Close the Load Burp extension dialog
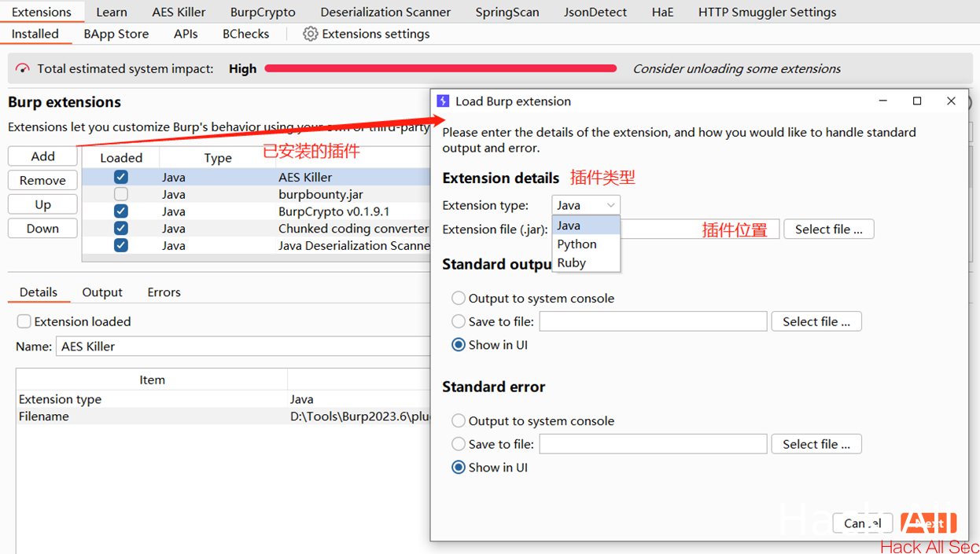 (x=951, y=101)
